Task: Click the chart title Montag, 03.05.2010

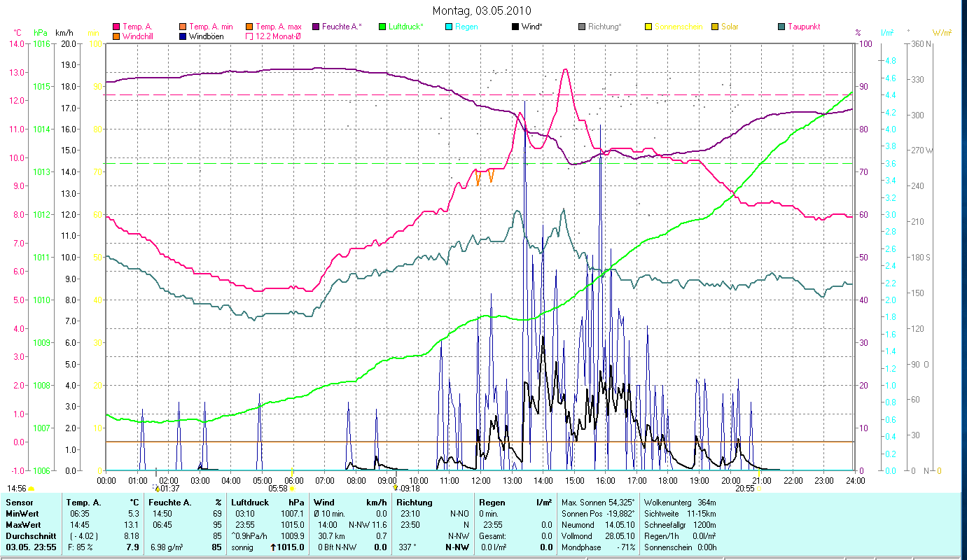Action: [482, 10]
